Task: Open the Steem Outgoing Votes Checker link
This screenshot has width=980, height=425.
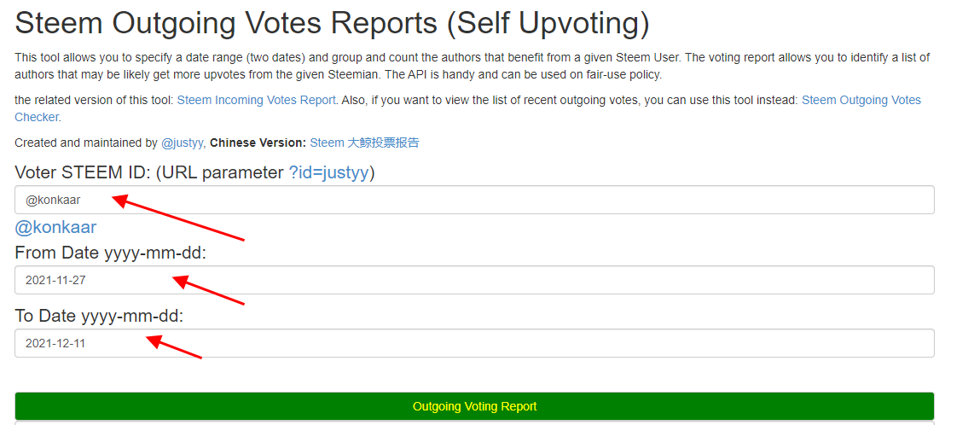Action: (x=468, y=108)
